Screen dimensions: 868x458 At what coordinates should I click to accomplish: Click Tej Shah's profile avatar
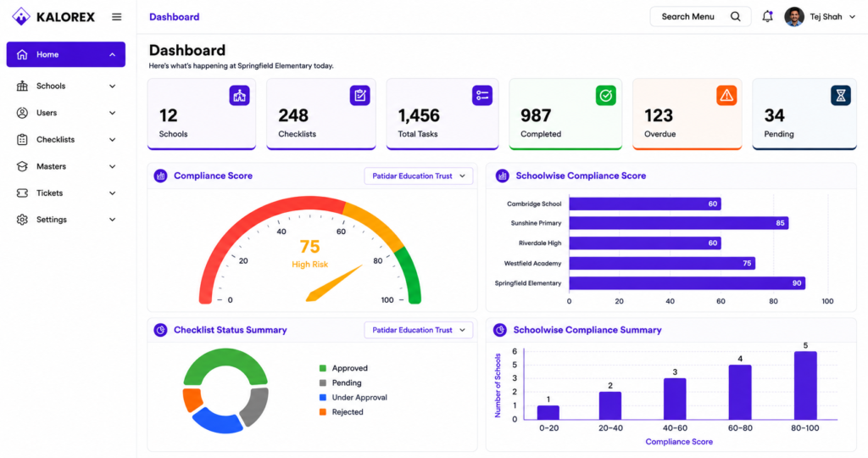click(793, 17)
